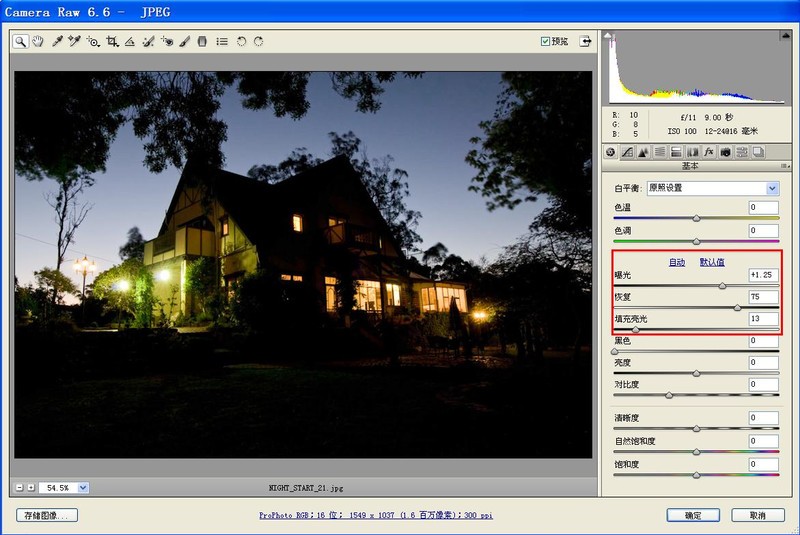Open the HSL / Grayscale panel tab
The height and width of the screenshot is (535, 800).
coord(660,152)
